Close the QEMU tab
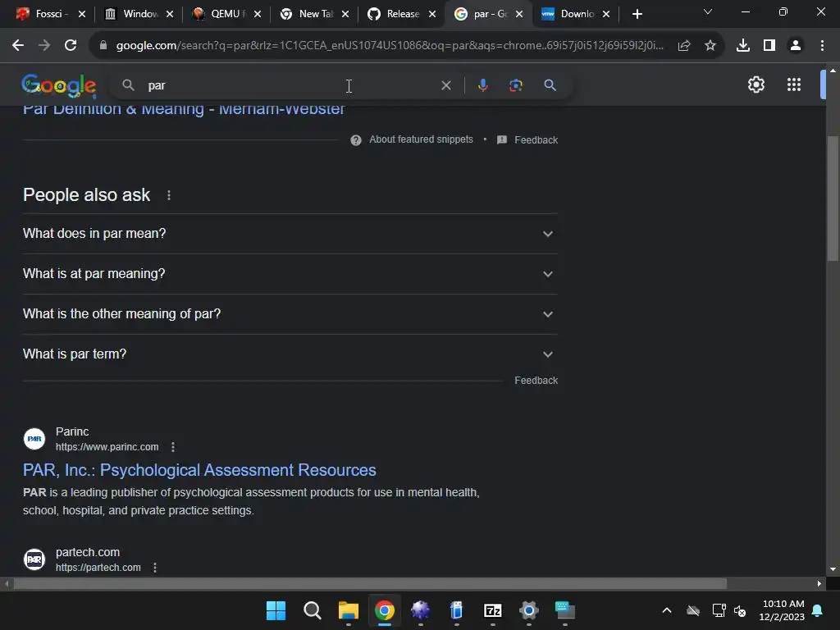The height and width of the screenshot is (630, 840). [x=257, y=14]
